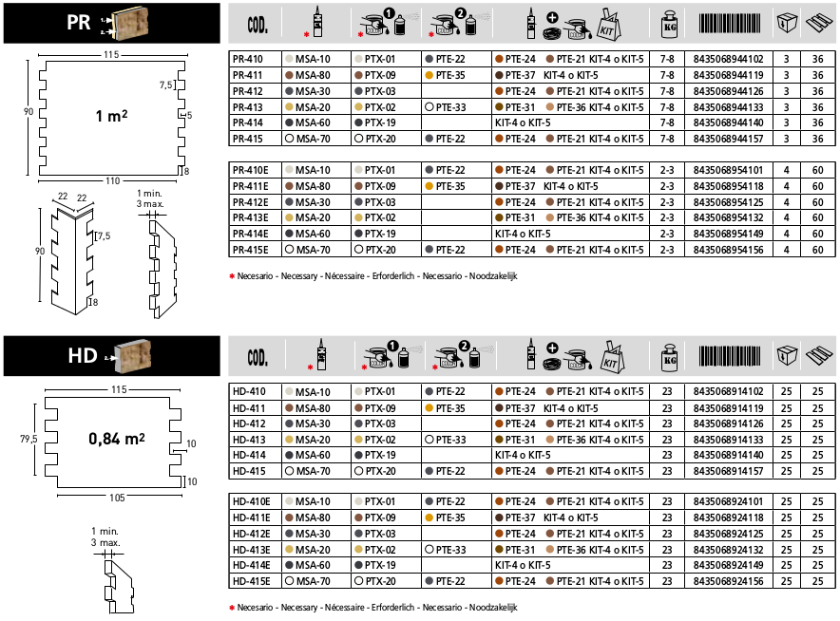
Task: Click the barcode number 8435068954149
Action: (x=729, y=234)
